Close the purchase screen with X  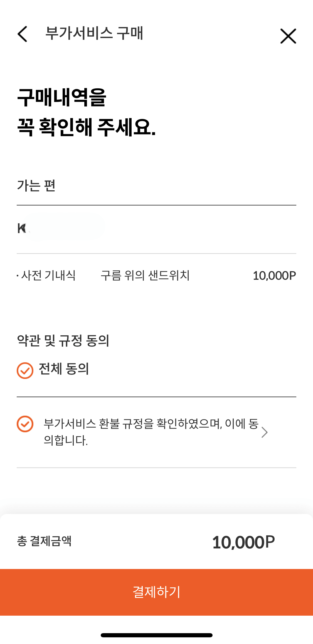click(288, 36)
